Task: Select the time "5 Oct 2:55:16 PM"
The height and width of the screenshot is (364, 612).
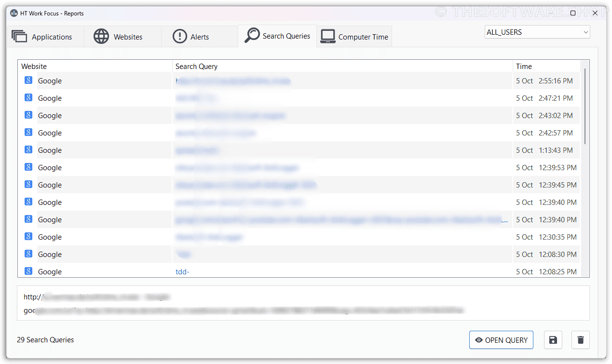Action: pyautogui.click(x=544, y=81)
